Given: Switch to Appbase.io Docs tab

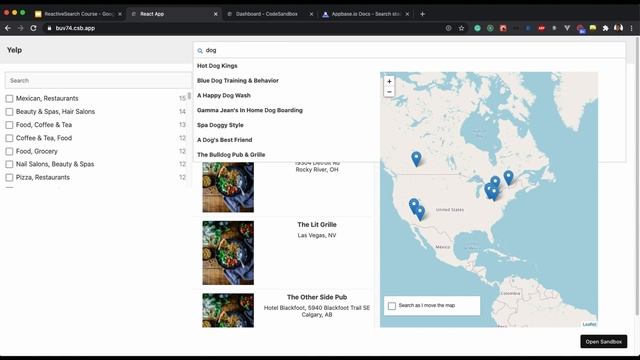Looking at the screenshot, I should (x=365, y=14).
